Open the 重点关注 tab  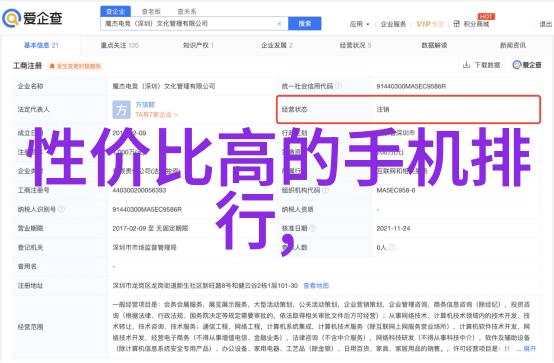[x=120, y=45]
